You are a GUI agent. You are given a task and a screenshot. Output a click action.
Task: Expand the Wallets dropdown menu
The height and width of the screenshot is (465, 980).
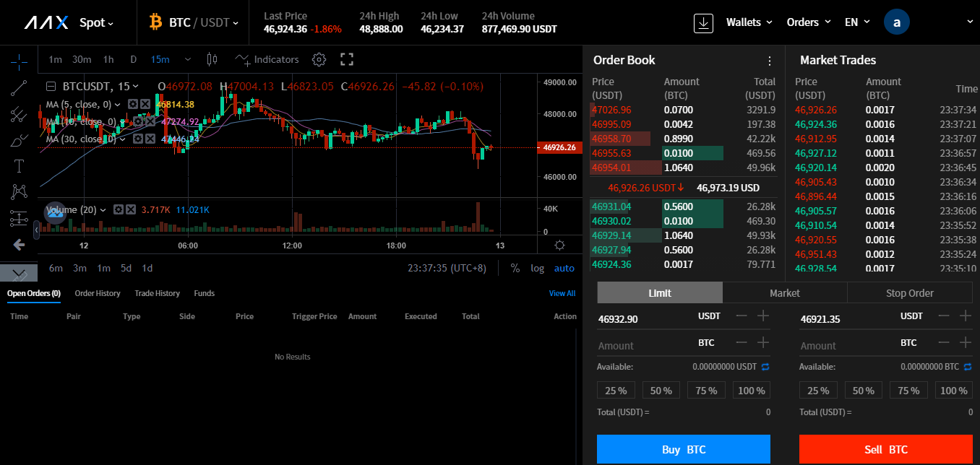click(749, 22)
